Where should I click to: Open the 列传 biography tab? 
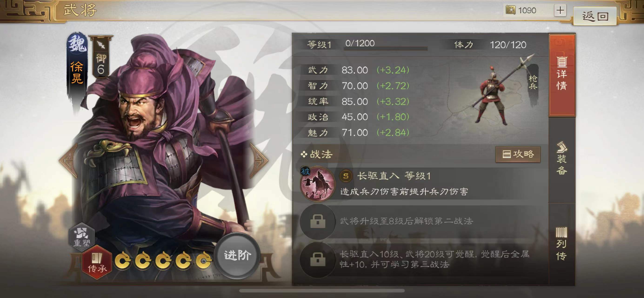(562, 244)
